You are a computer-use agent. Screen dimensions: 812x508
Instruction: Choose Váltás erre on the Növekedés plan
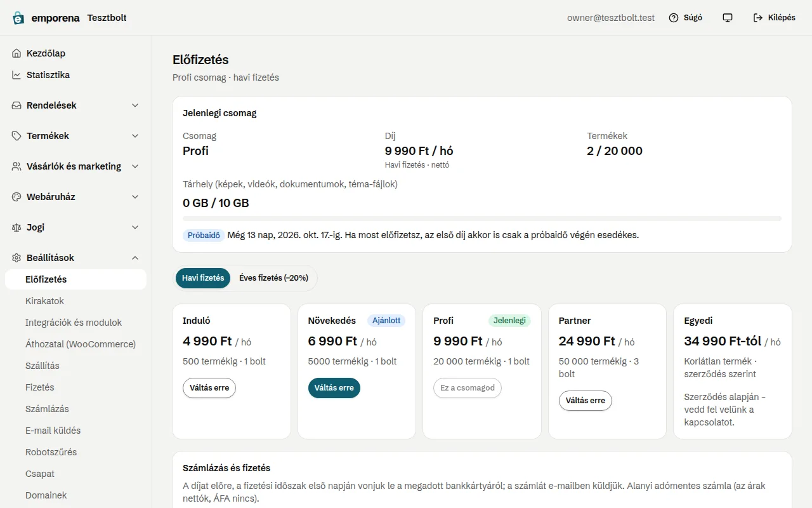click(334, 388)
